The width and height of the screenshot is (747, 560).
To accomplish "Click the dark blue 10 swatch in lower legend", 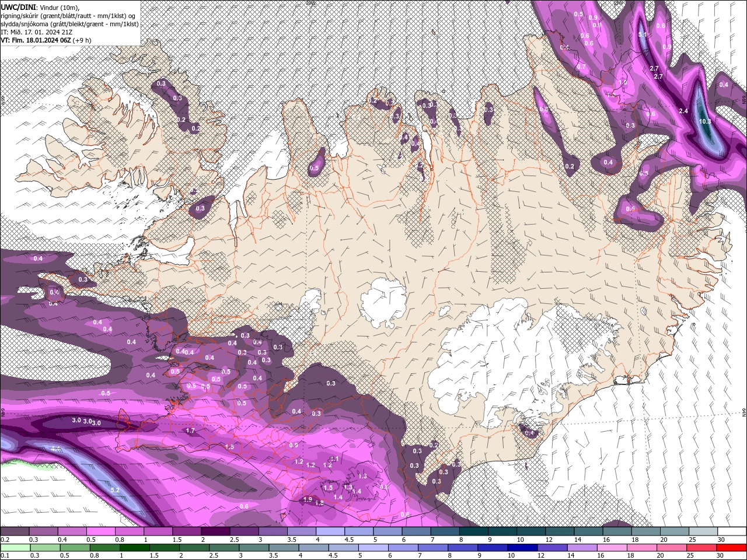I will [x=522, y=547].
